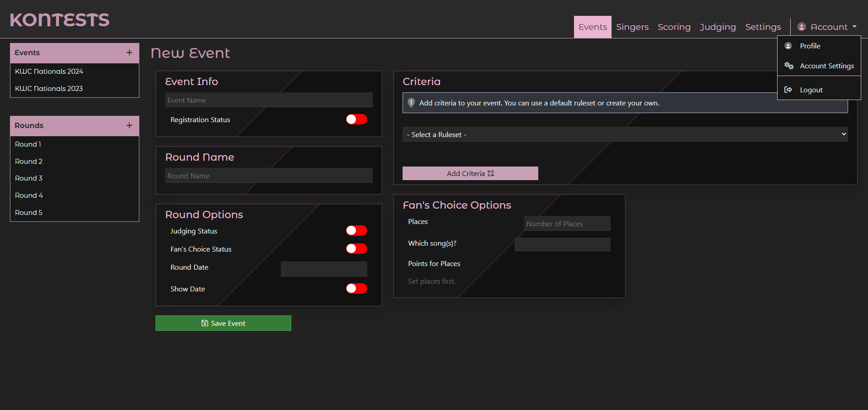Open the Select a Ruleset dropdown
Image resolution: width=868 pixels, height=410 pixels.
tap(625, 134)
